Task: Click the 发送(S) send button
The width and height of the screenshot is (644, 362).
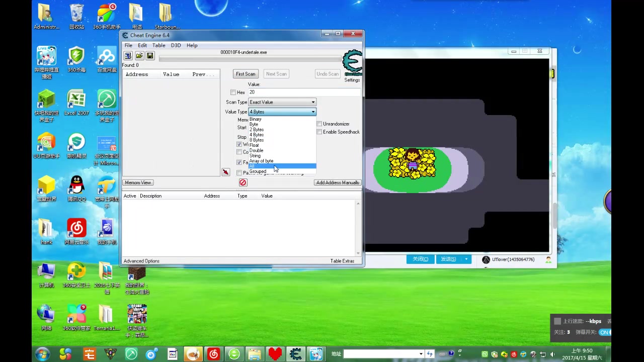Action: [x=448, y=259]
